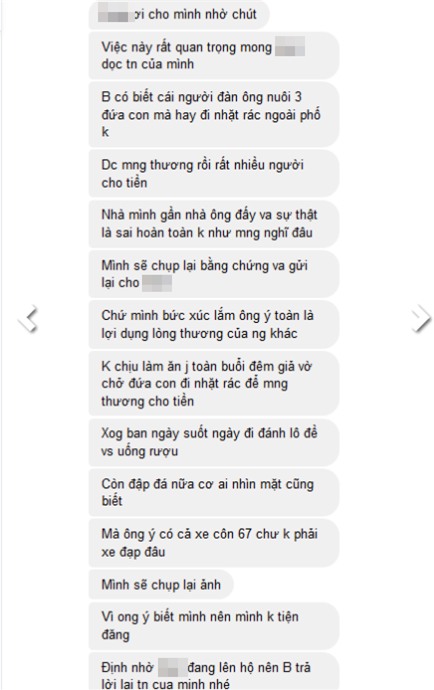434x690 pixels.
Task: Click message 'K chịu làm ăn j'
Action: [213, 383]
